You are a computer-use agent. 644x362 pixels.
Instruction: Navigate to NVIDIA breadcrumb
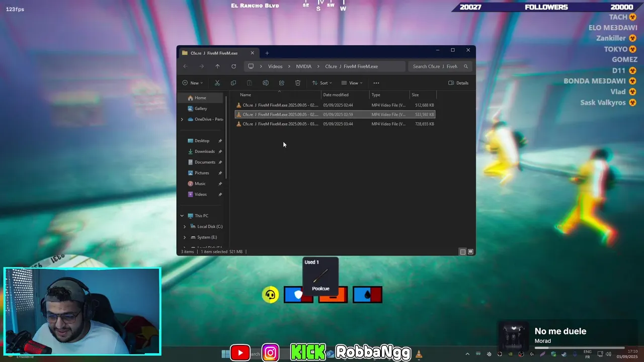point(304,66)
